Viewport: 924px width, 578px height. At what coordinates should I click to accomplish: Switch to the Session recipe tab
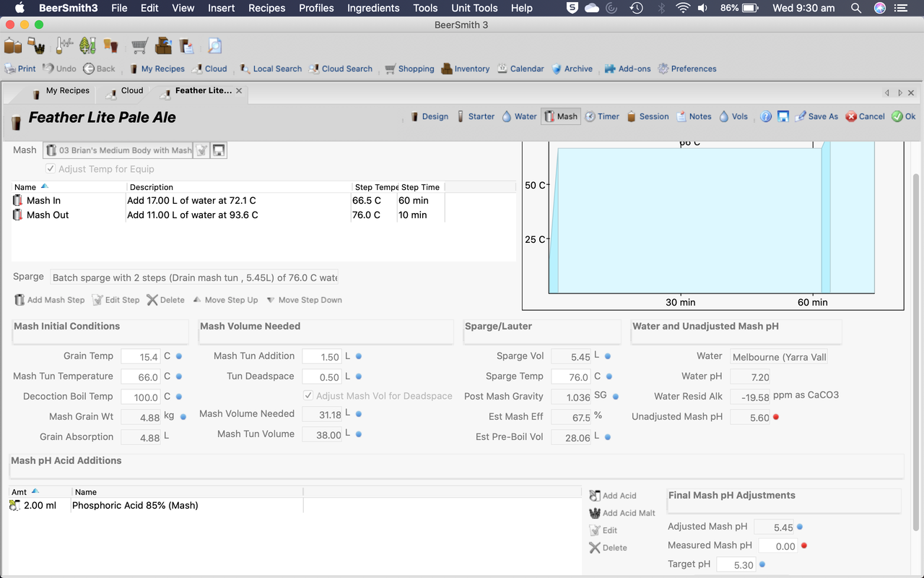pyautogui.click(x=648, y=116)
